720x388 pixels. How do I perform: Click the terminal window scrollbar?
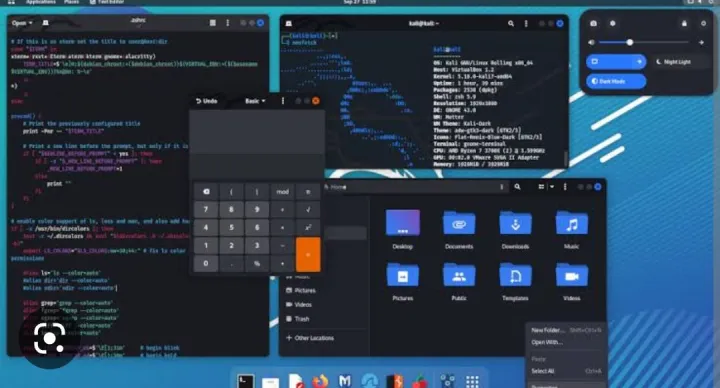point(566,158)
